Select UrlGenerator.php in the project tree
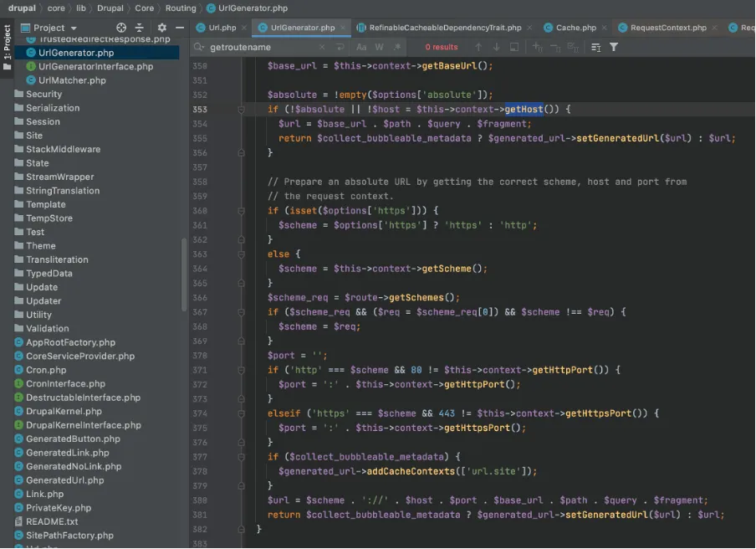The image size is (756, 549). point(96,53)
